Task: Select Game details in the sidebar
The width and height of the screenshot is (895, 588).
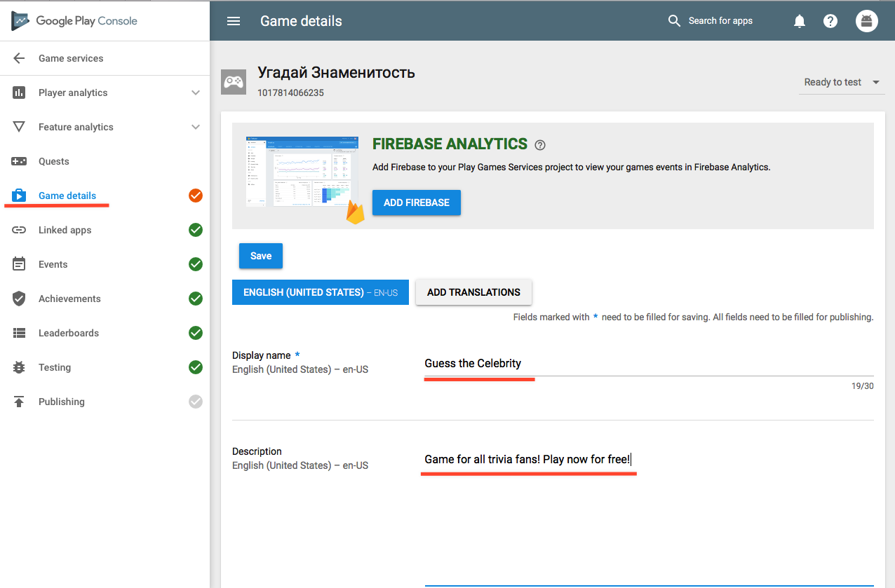Action: 67,196
